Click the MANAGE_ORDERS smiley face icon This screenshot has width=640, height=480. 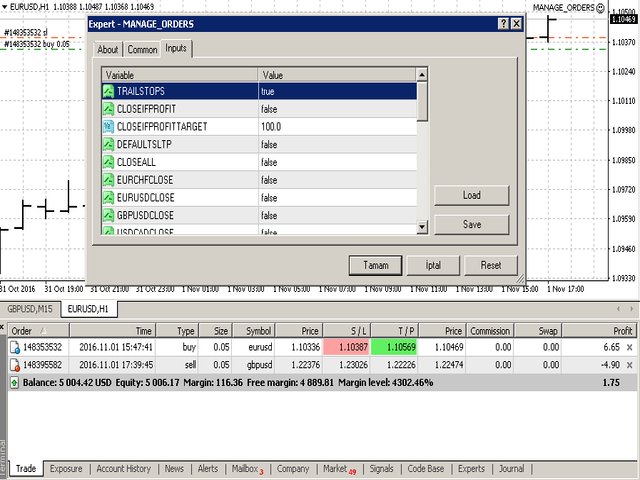[x=601, y=8]
